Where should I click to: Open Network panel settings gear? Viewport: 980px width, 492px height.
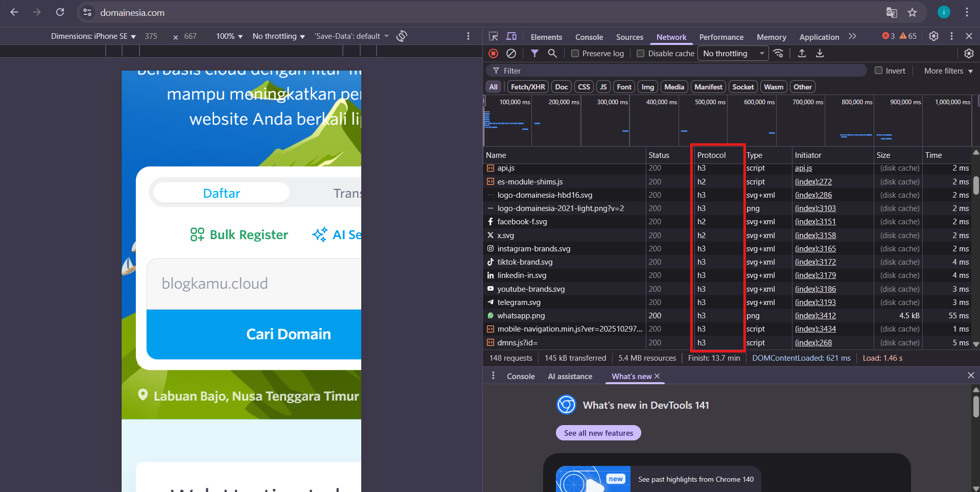pos(969,53)
